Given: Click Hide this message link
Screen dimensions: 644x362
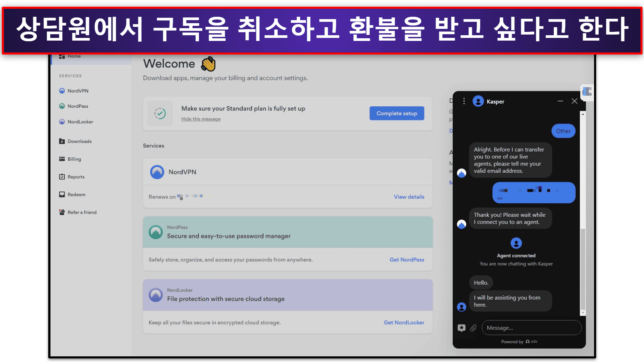Looking at the screenshot, I should pyautogui.click(x=201, y=119).
